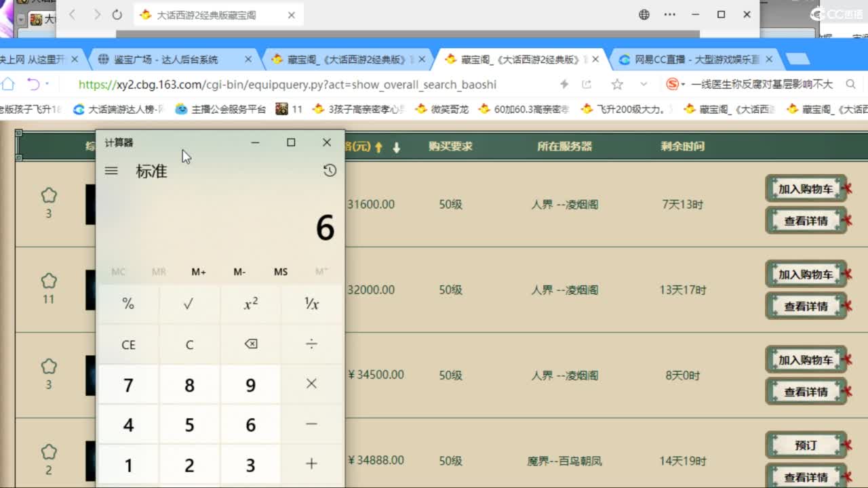This screenshot has height=488, width=868.
Task: Click the browser address bar URL
Action: (x=288, y=85)
